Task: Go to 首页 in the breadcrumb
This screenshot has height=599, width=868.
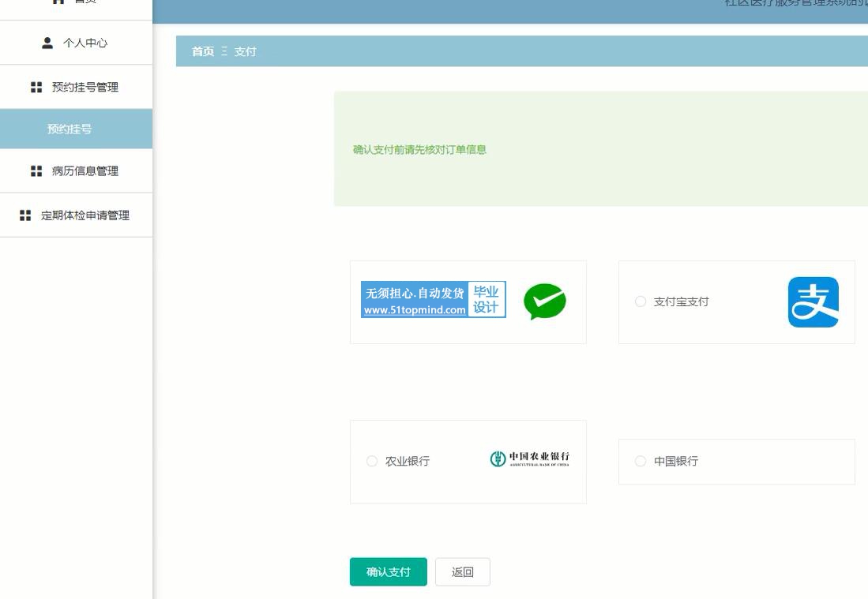Action: (x=203, y=51)
